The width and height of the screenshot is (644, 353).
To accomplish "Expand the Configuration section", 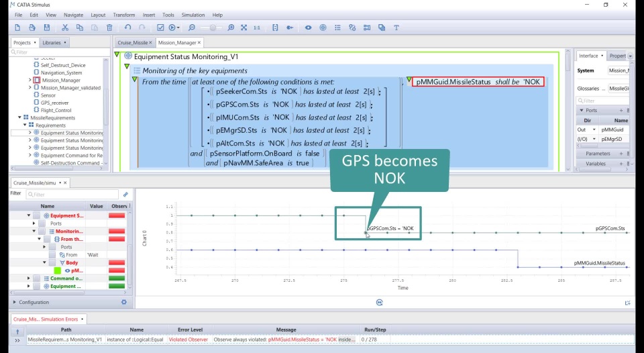I will [x=15, y=302].
